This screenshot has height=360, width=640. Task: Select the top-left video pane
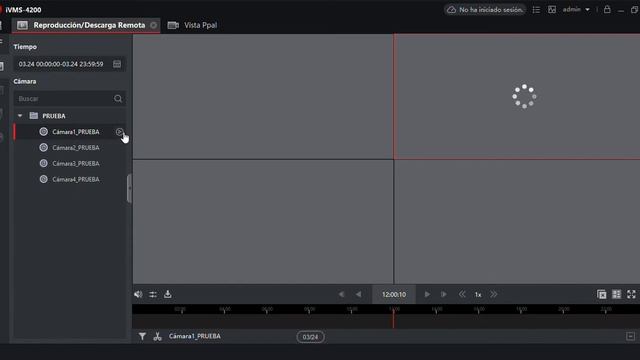click(x=263, y=96)
